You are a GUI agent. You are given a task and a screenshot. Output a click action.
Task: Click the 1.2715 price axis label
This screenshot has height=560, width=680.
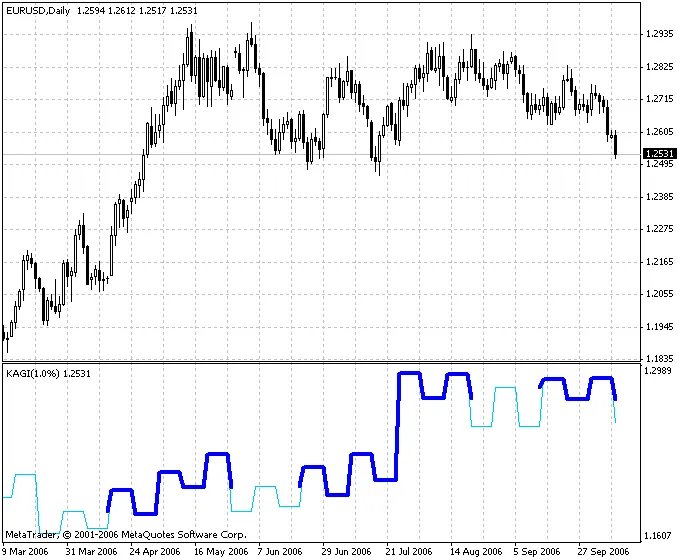[x=658, y=99]
